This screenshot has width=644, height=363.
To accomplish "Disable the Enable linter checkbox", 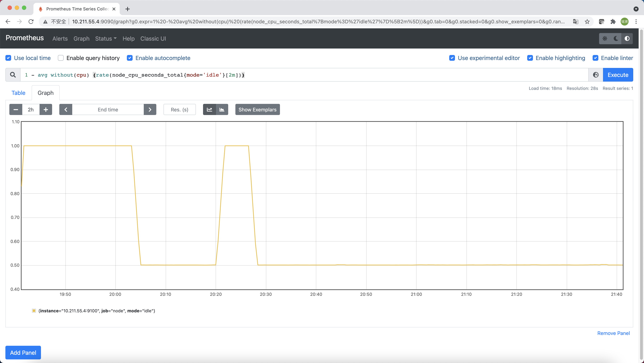I will (x=595, y=58).
